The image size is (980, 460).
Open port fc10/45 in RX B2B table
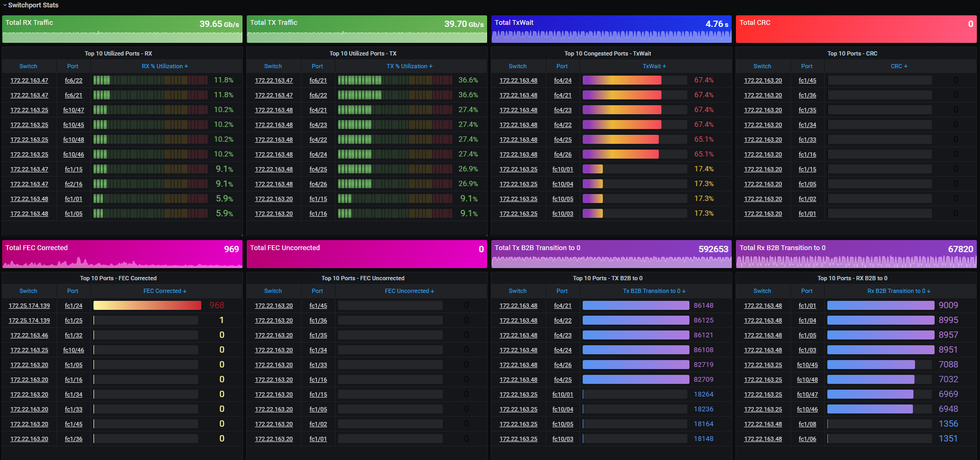click(807, 365)
